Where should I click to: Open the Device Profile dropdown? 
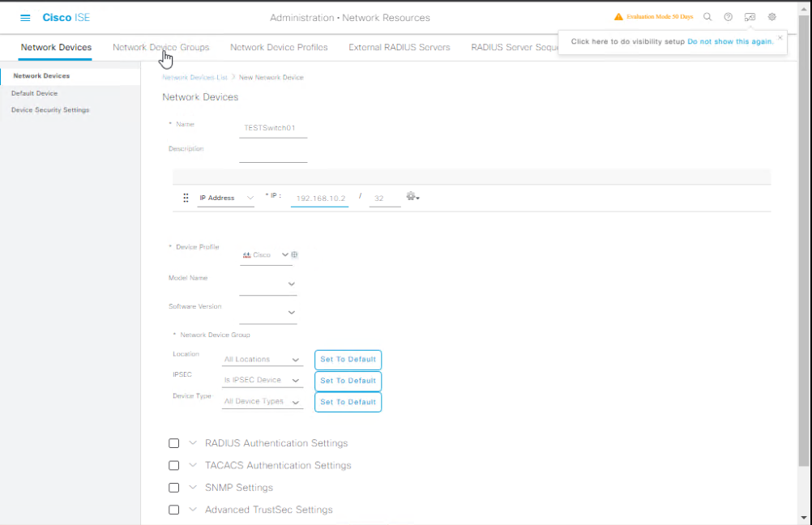[x=266, y=254]
